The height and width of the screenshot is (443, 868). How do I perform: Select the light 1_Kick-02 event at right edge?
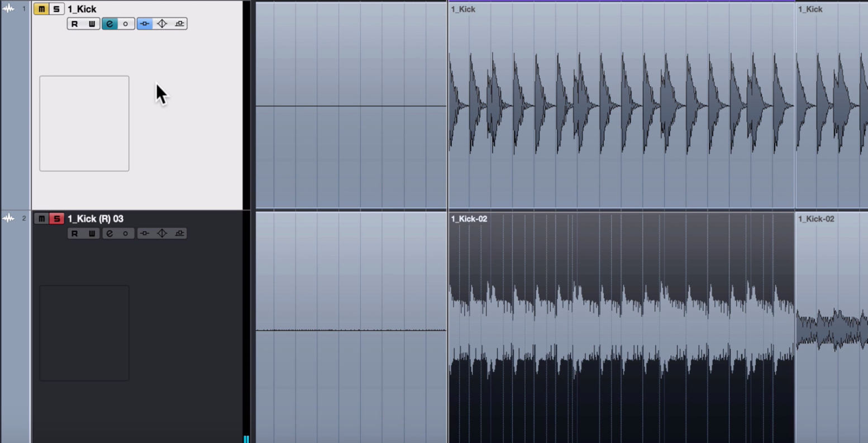click(x=832, y=328)
